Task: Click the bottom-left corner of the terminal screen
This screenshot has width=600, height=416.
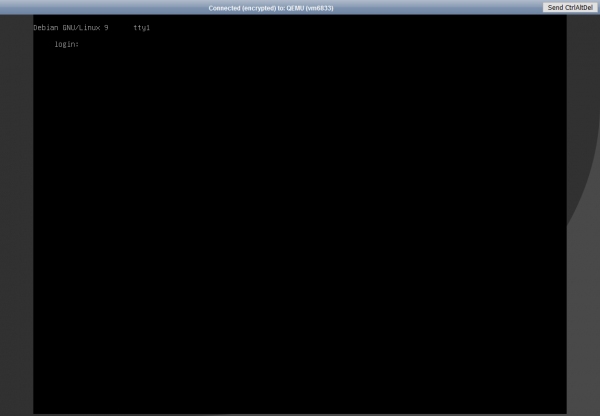Action: coord(37,409)
